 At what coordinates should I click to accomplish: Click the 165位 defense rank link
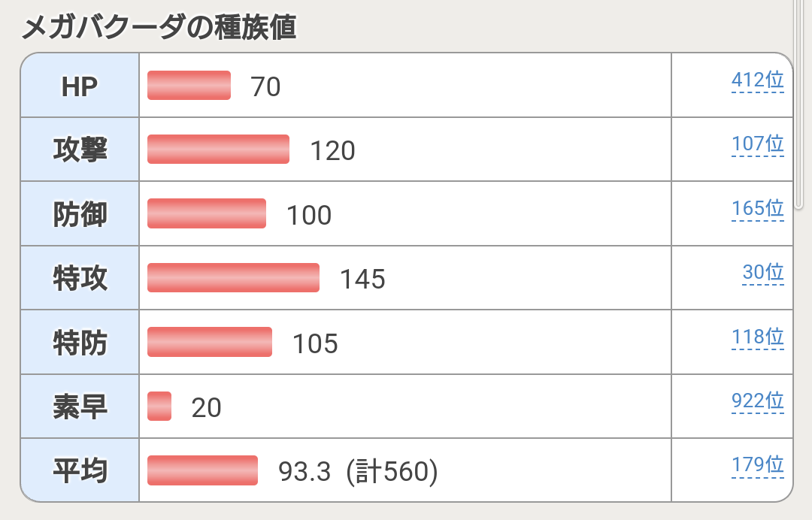(757, 208)
